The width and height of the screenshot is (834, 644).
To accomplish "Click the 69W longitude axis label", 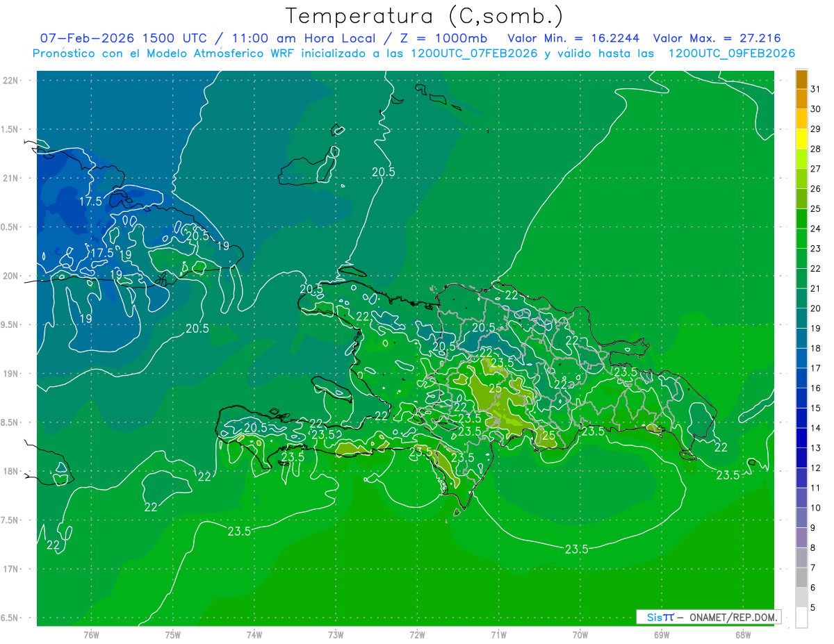I will 662,635.
